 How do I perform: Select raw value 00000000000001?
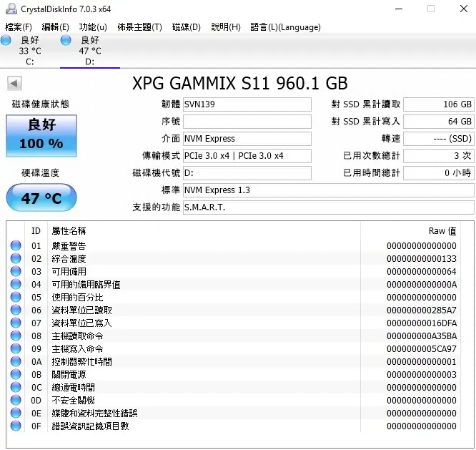[422, 361]
